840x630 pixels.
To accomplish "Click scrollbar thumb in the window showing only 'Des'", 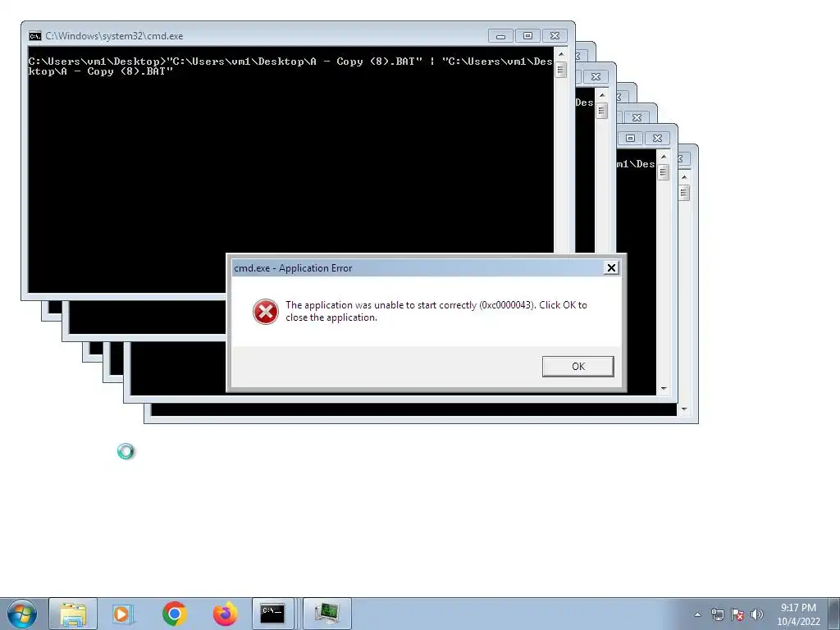I will [601, 111].
